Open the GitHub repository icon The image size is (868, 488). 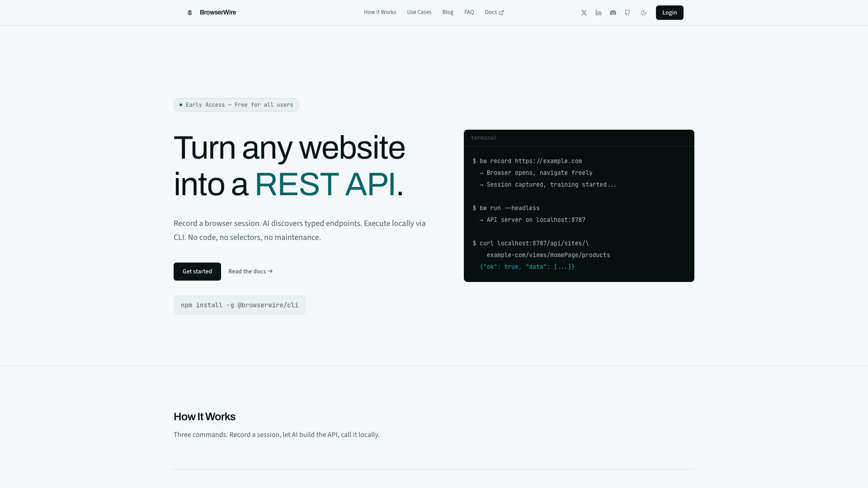[627, 13]
